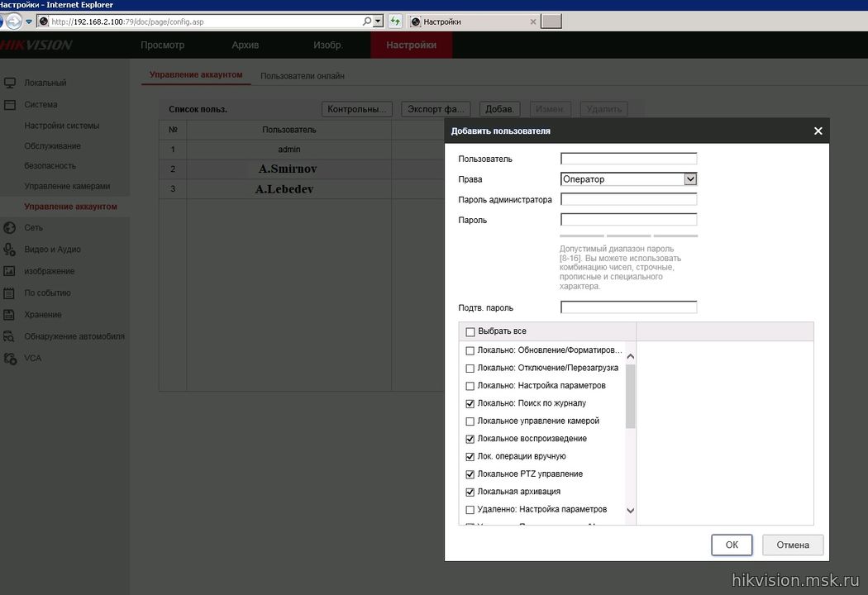The width and height of the screenshot is (868, 595).
Task: Click the Обнаружение автомобиля icon
Action: (9, 336)
